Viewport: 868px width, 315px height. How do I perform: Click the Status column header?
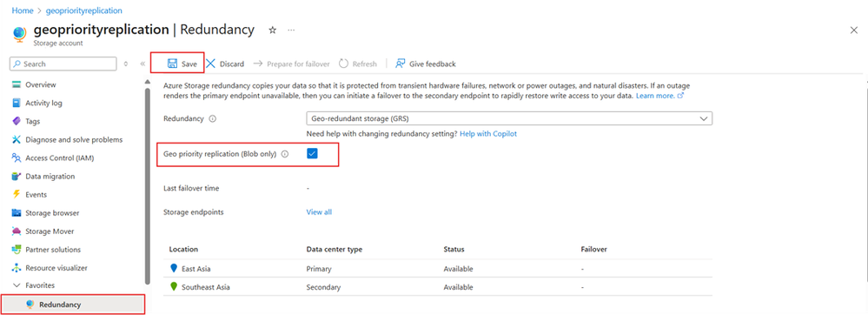pyautogui.click(x=454, y=250)
